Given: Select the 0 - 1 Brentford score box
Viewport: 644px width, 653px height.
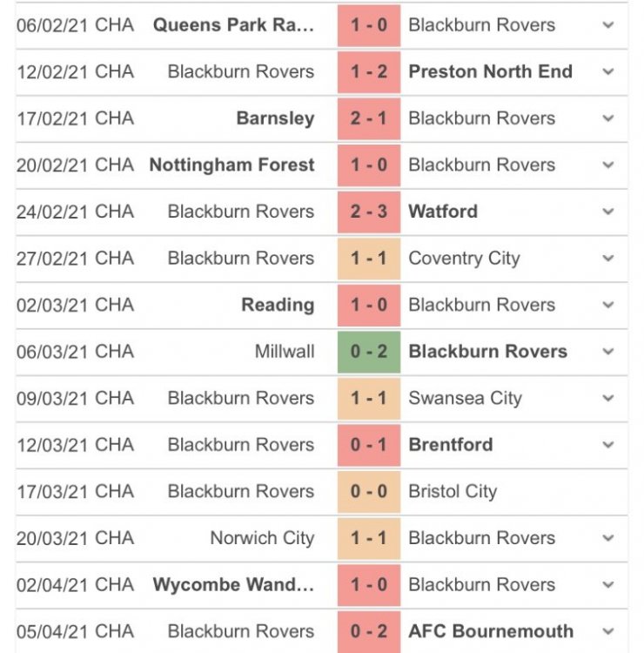Looking at the screenshot, I should tap(369, 445).
